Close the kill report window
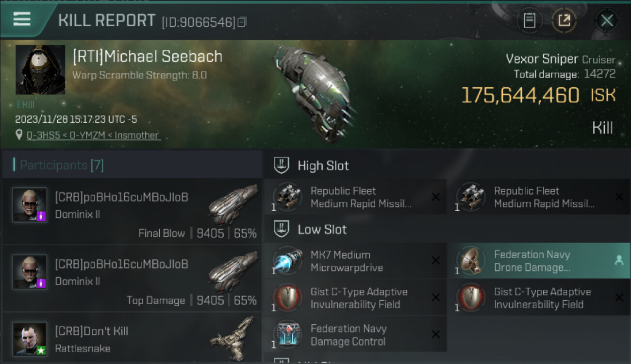 click(x=607, y=20)
